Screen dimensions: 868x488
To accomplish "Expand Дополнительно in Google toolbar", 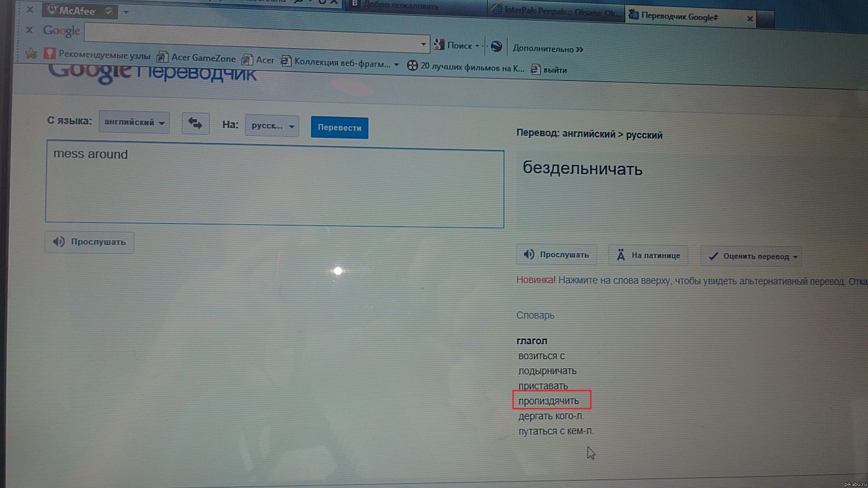I will [548, 49].
